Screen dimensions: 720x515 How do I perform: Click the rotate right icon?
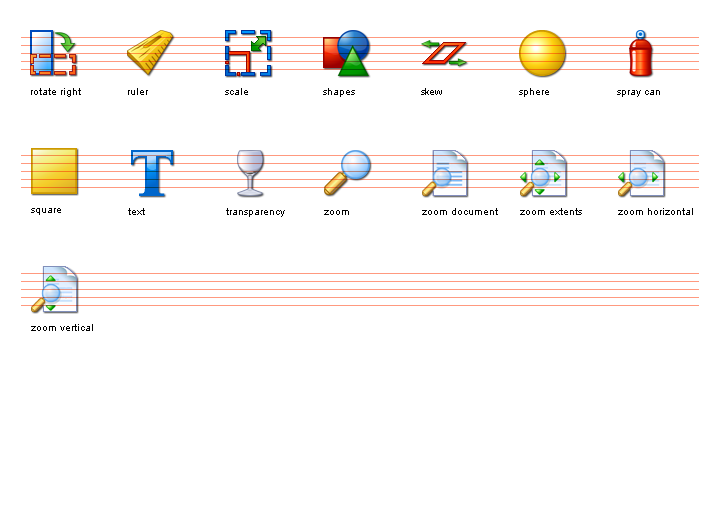pos(54,54)
